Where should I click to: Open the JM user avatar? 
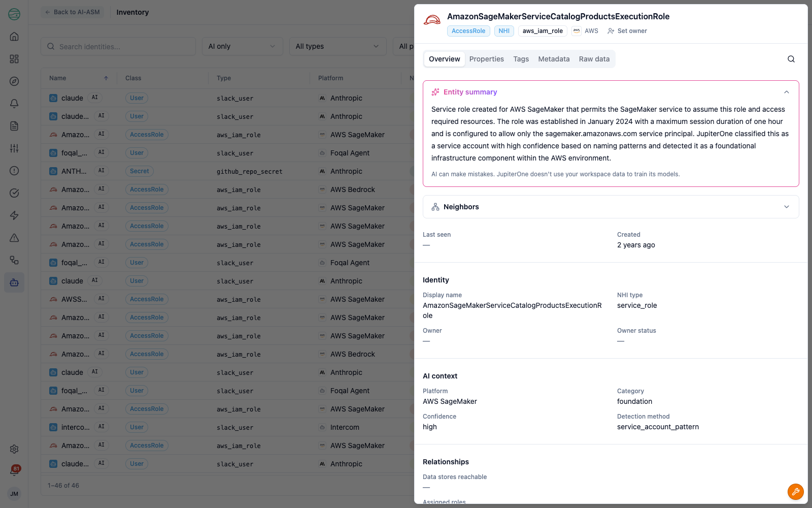[x=14, y=494]
